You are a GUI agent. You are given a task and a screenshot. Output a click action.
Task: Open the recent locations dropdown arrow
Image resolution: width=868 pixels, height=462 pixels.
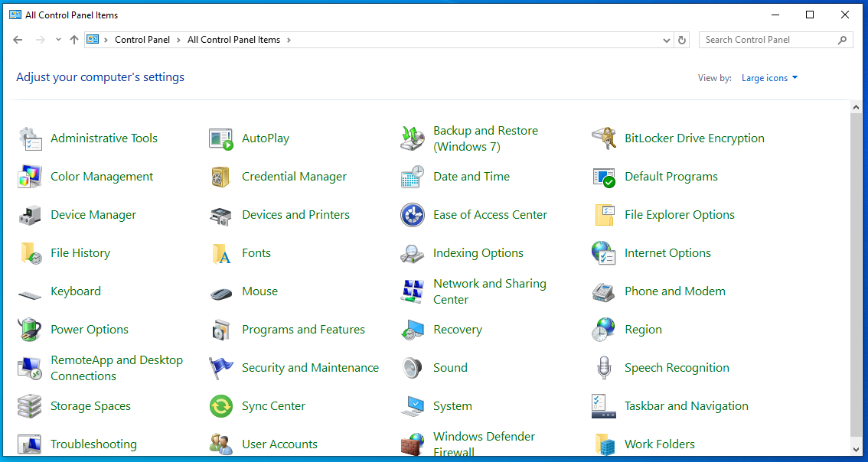coord(58,40)
